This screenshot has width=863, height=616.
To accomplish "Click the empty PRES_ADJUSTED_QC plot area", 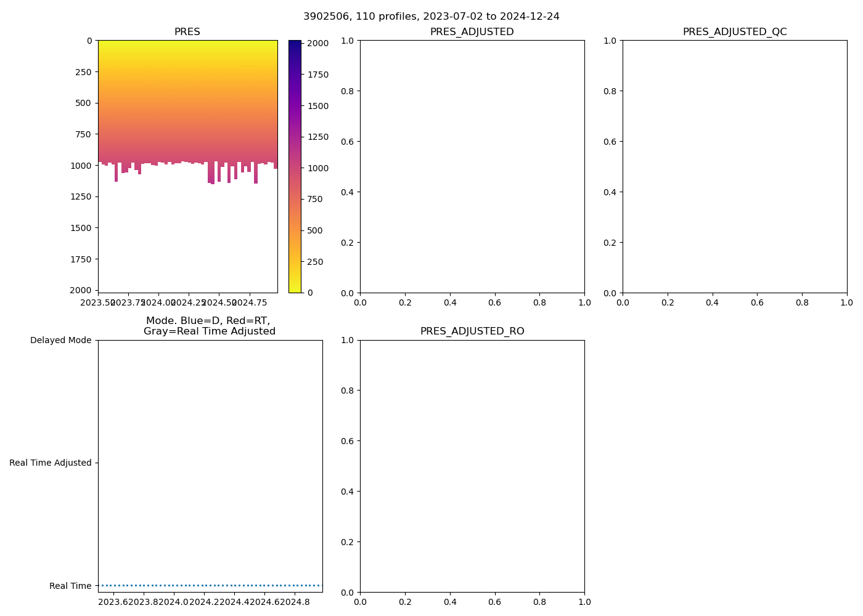I will tap(734, 166).
